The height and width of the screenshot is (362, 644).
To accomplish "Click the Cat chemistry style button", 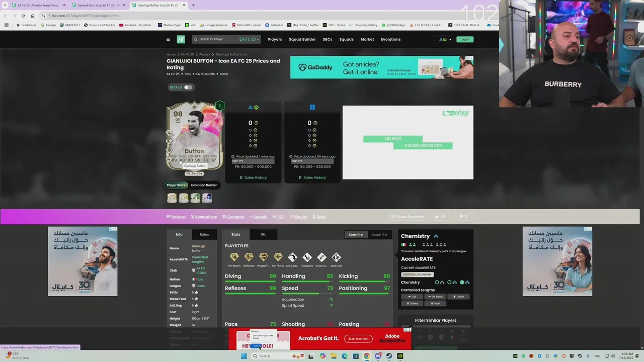I will 412,297.
